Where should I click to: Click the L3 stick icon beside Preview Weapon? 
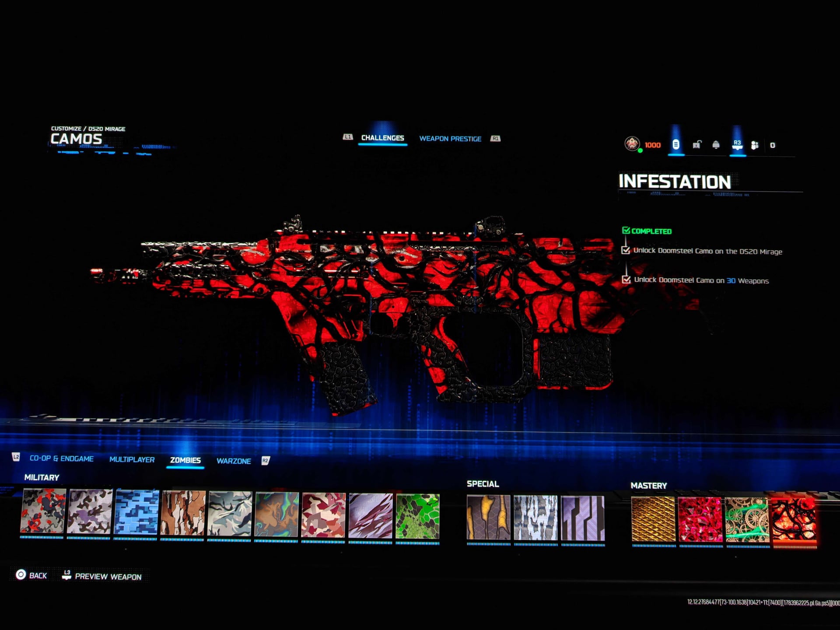pyautogui.click(x=66, y=575)
